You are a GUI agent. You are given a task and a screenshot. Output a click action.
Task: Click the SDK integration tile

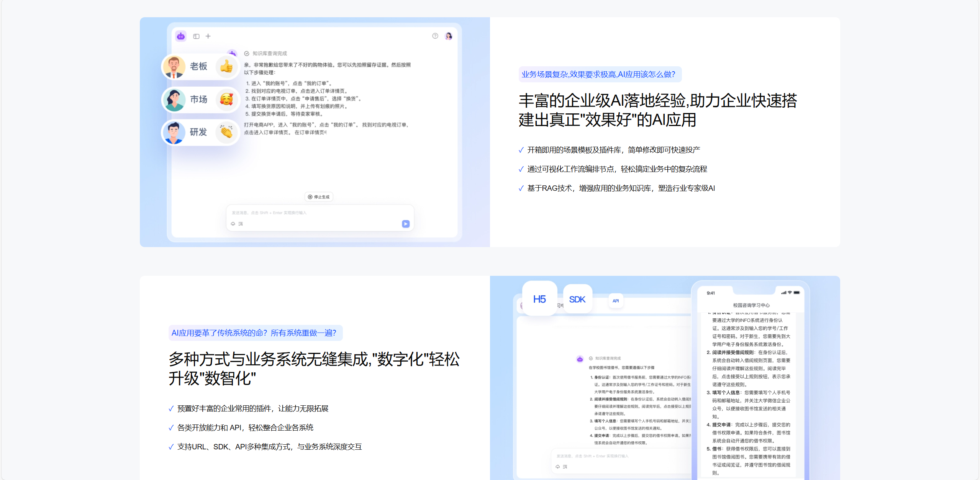(x=577, y=299)
